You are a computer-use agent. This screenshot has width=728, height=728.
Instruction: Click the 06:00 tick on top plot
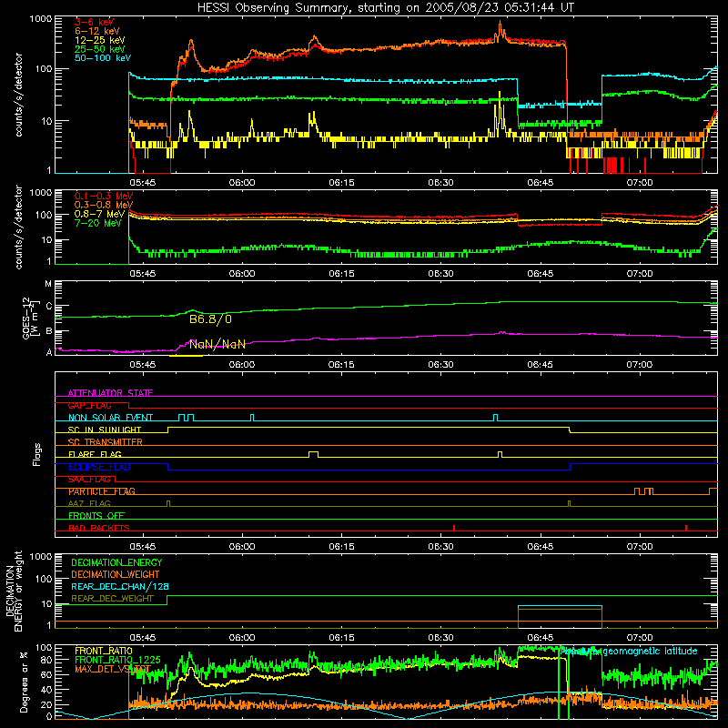coord(242,183)
